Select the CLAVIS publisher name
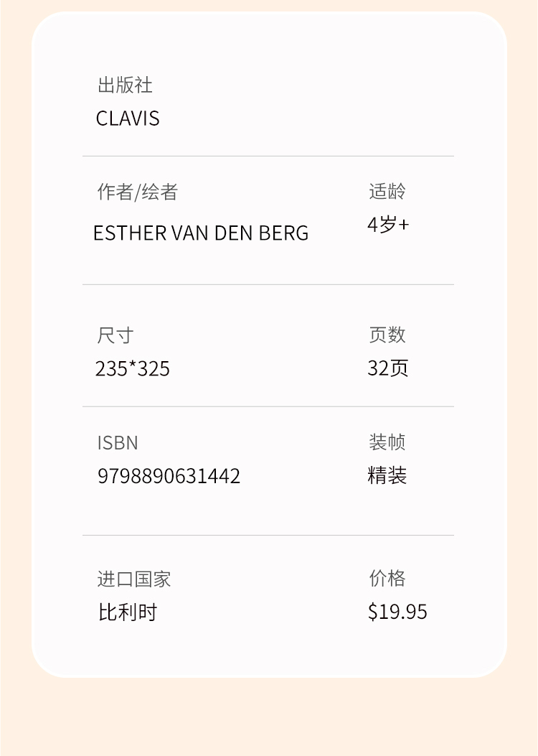The width and height of the screenshot is (538, 756). point(128,118)
